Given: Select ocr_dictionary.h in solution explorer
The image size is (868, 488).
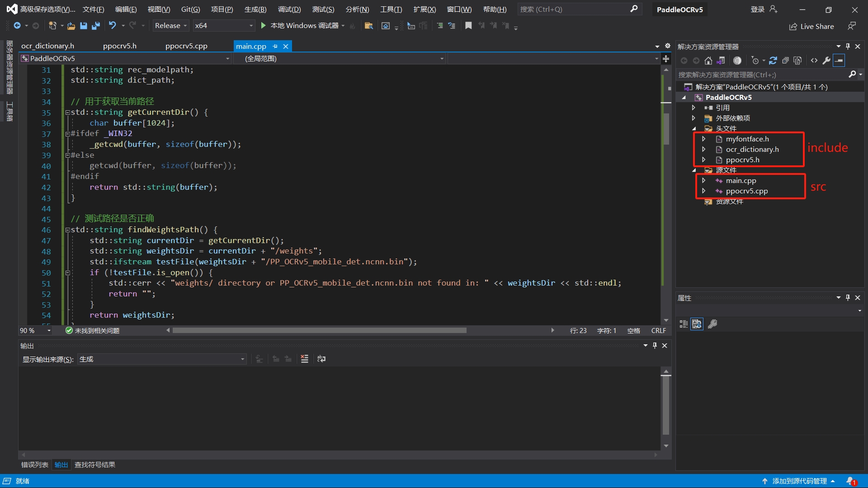Looking at the screenshot, I should point(752,149).
